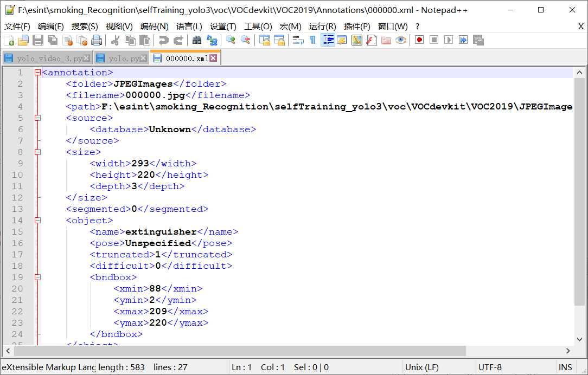Open the 编码(N) menu

(x=154, y=26)
